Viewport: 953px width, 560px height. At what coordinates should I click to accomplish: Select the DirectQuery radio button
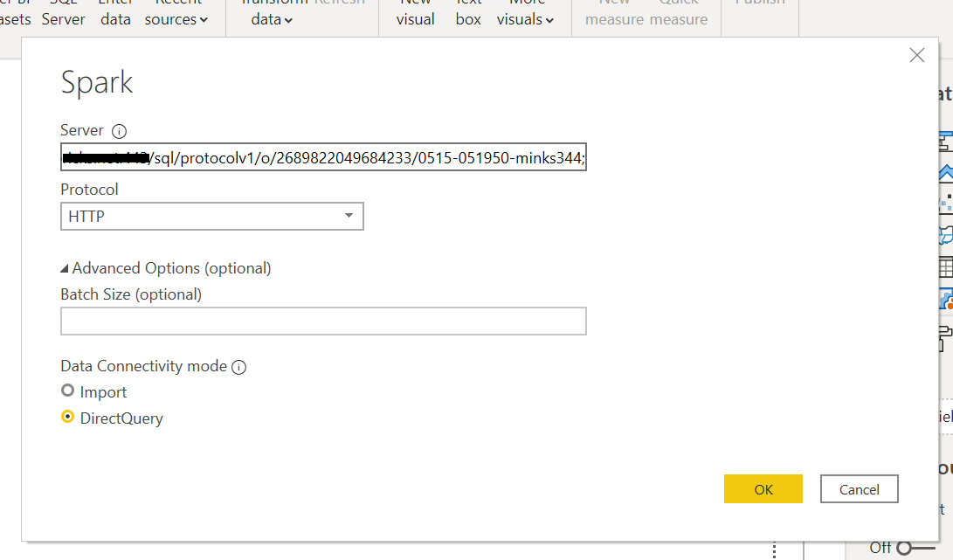coord(67,417)
